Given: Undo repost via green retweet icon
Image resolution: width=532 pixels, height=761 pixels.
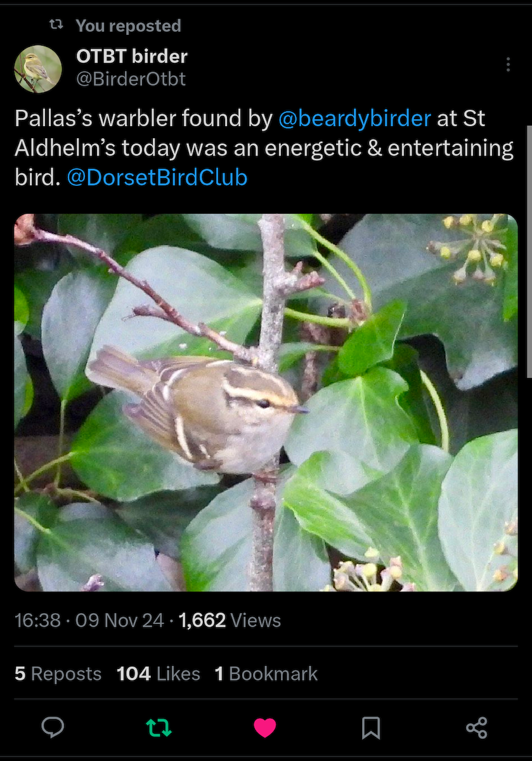Looking at the screenshot, I should (159, 727).
